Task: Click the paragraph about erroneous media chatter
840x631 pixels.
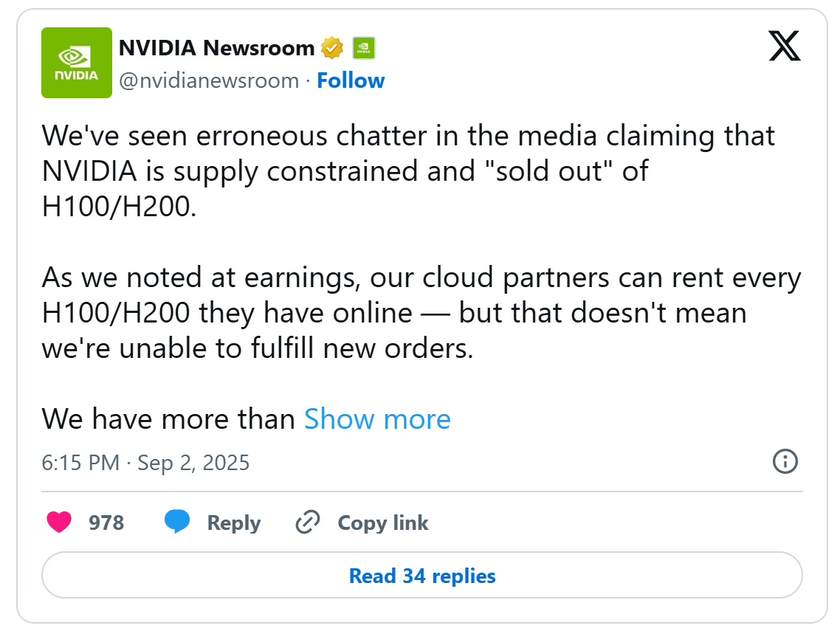Action: [408, 171]
